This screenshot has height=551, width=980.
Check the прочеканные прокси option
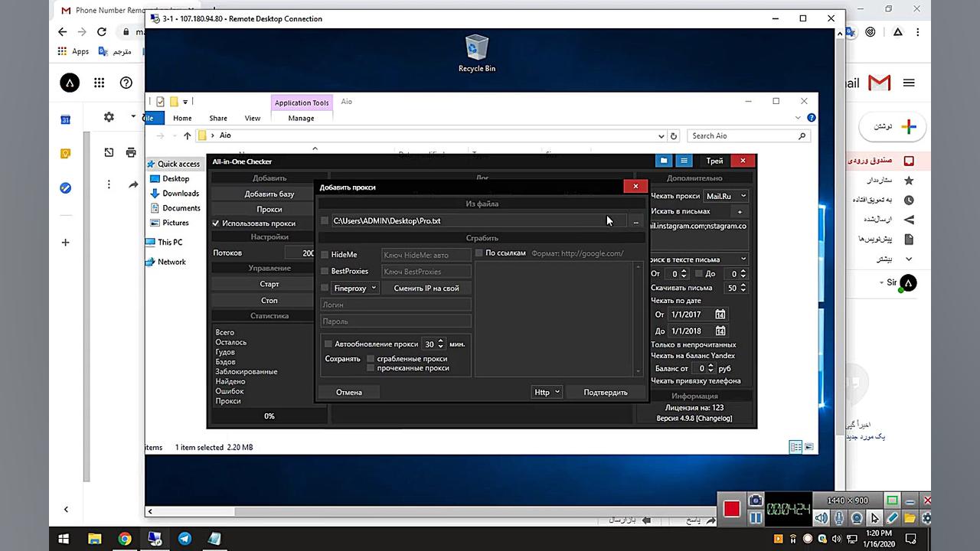[371, 368]
